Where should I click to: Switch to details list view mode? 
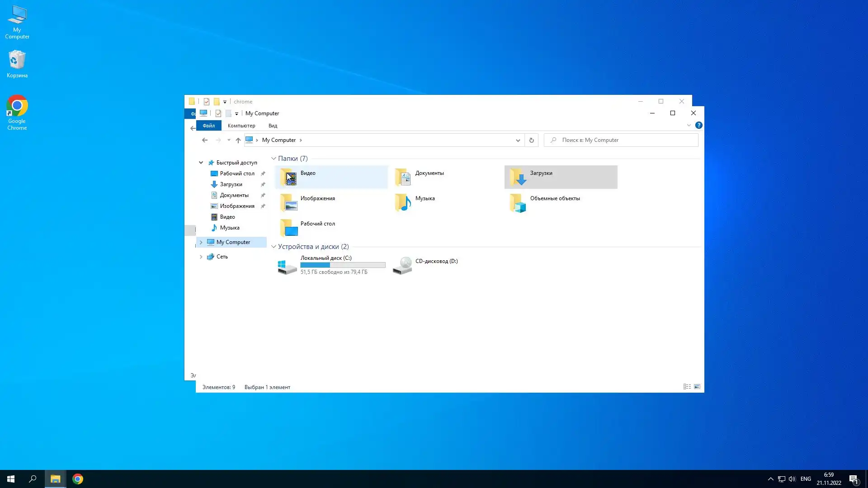(x=687, y=387)
